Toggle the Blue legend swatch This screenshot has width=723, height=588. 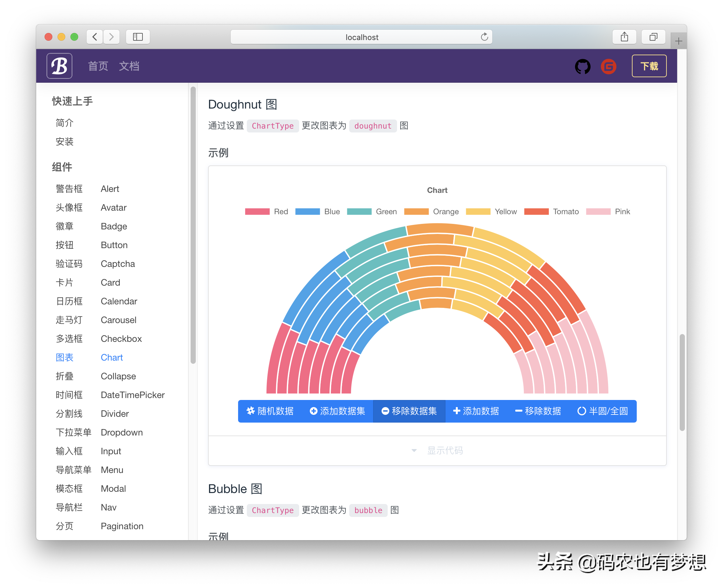coord(308,211)
